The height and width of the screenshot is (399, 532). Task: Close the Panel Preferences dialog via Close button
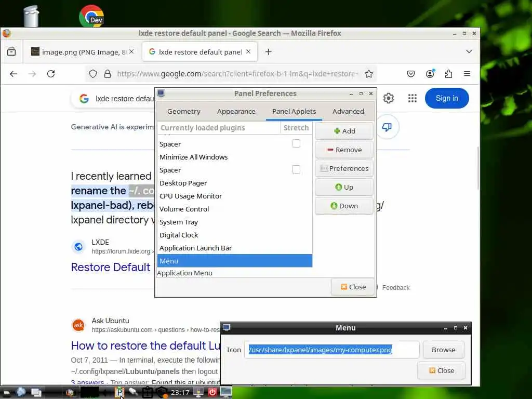click(353, 287)
